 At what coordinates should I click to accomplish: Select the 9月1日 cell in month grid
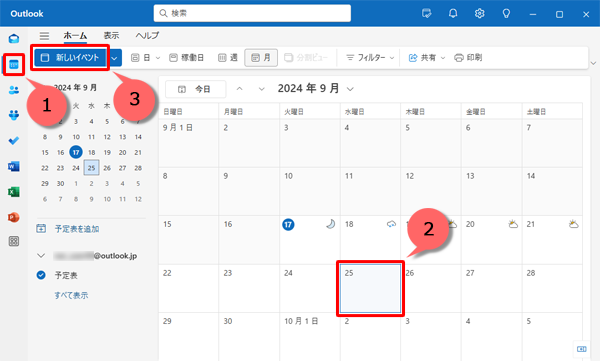pos(188,143)
